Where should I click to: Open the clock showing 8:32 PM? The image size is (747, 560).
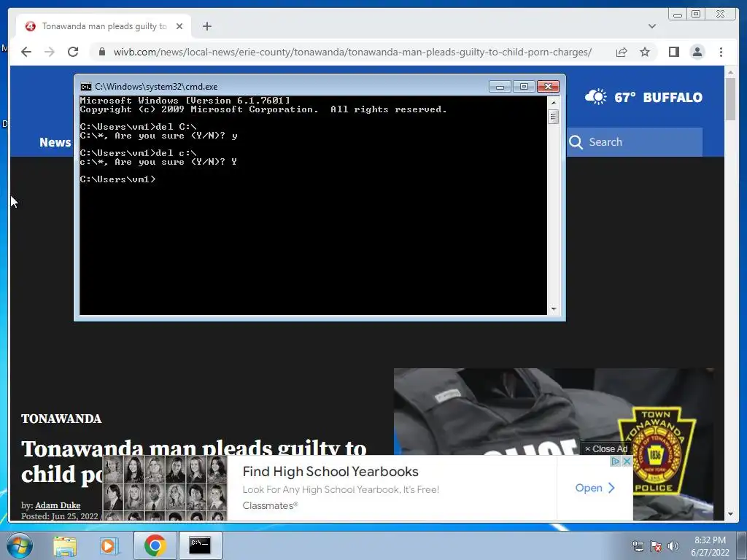pos(710,546)
